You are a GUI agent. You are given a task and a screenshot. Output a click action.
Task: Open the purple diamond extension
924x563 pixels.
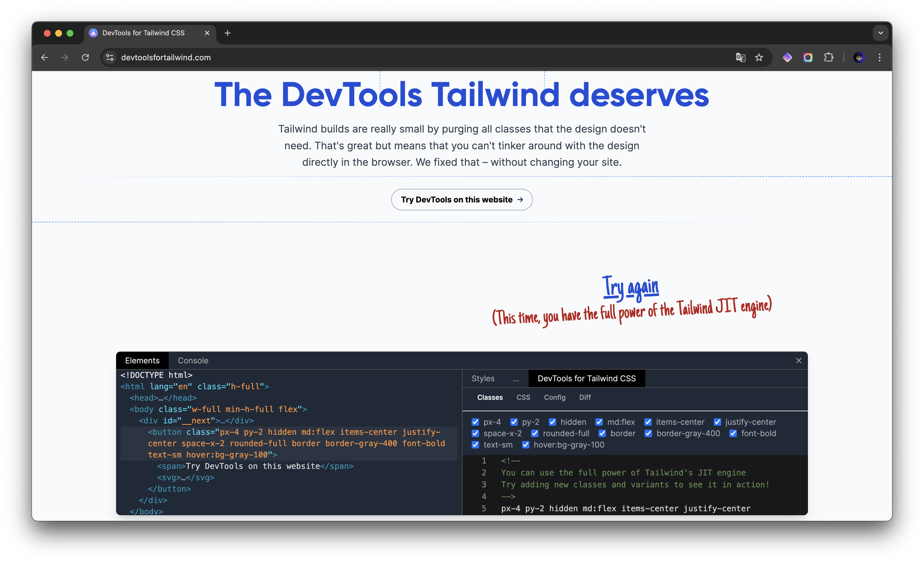pyautogui.click(x=787, y=57)
